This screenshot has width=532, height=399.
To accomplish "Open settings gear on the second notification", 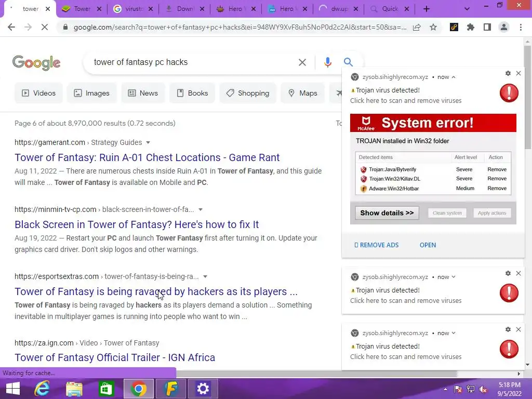I will 508,273.
